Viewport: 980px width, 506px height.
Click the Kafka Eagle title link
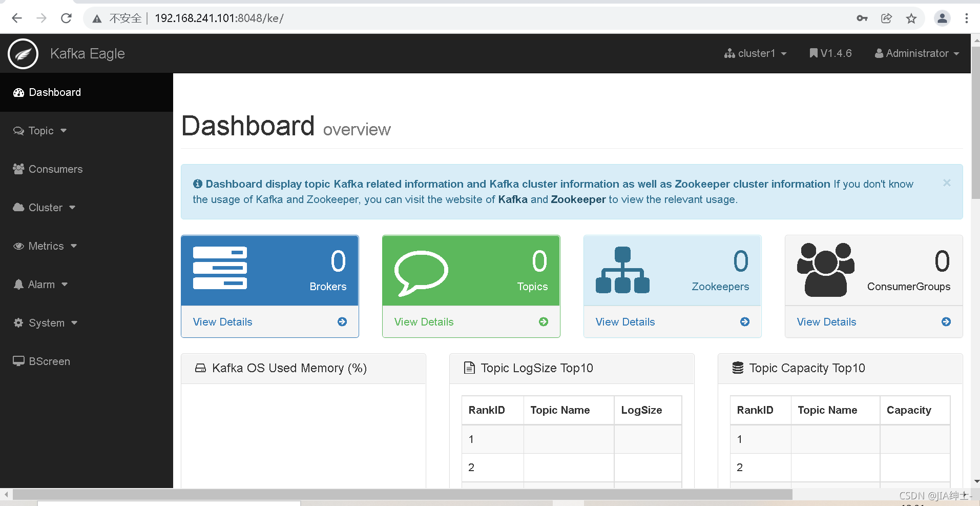[x=88, y=53]
